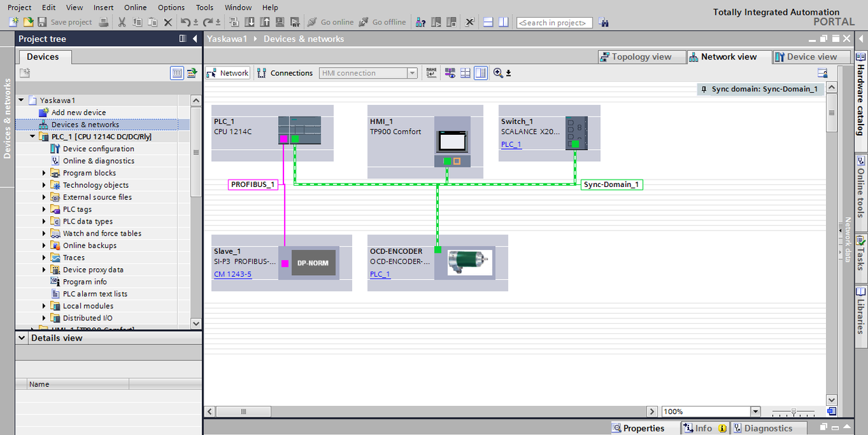Click Start runtime on PC icon

[294, 22]
